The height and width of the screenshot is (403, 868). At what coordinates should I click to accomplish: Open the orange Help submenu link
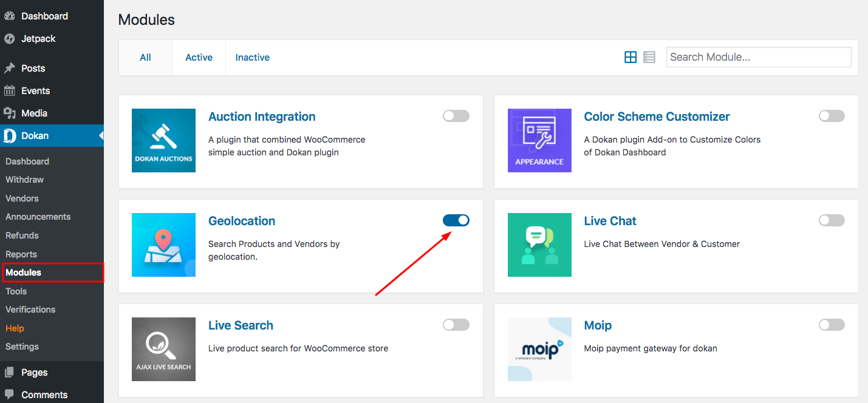(15, 328)
